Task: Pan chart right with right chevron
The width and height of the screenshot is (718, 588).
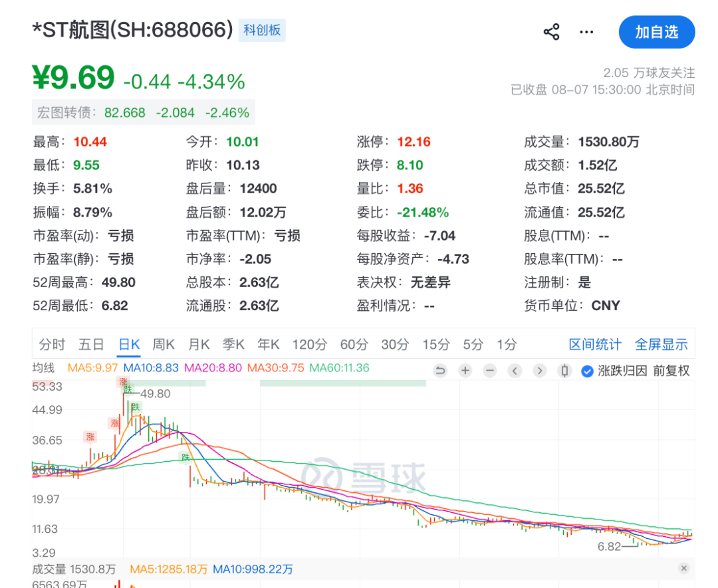Action: click(x=539, y=371)
